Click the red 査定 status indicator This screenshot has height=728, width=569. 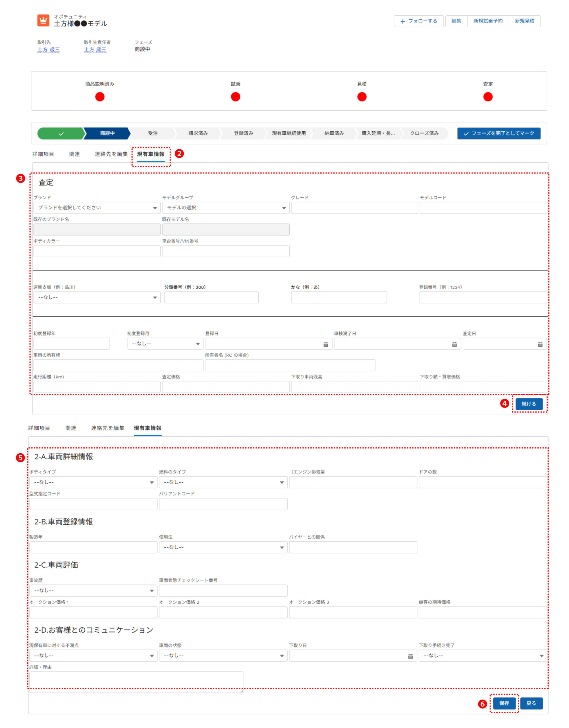(x=488, y=97)
